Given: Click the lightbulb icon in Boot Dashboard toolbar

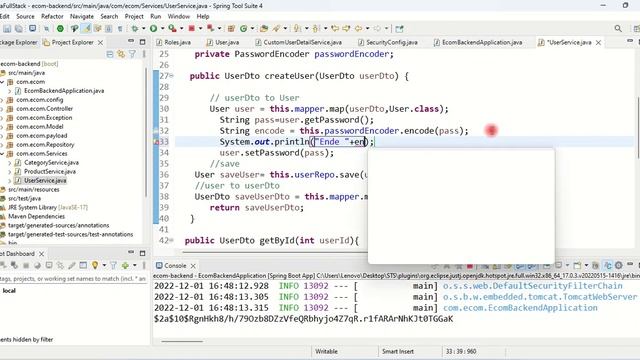Looking at the screenshot, I should click(x=95, y=265).
